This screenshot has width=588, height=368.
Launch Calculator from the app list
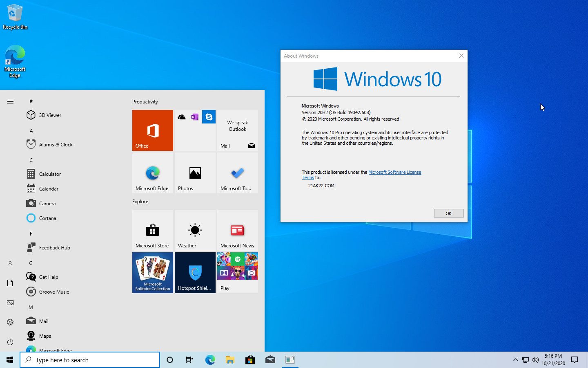[x=73, y=174]
